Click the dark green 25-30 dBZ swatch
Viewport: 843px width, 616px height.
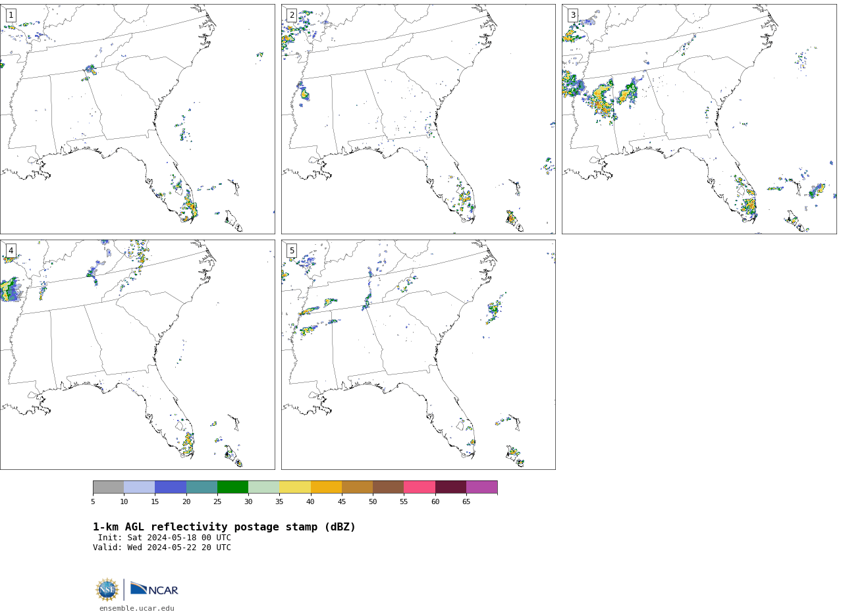tap(232, 487)
